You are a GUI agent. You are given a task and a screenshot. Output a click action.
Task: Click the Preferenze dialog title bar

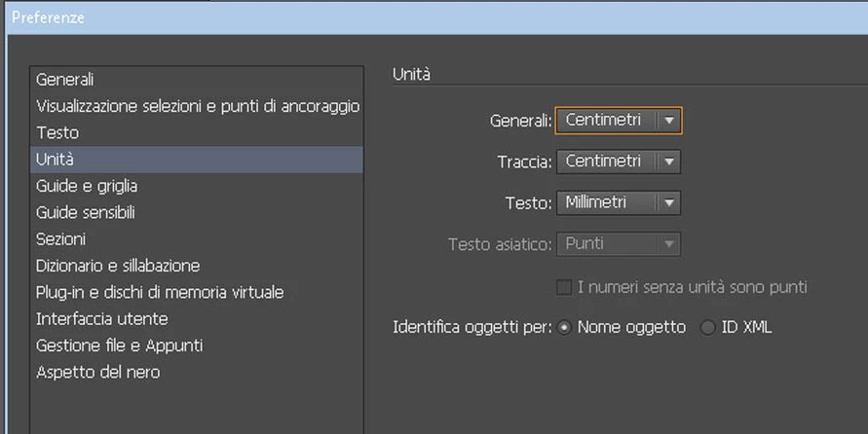pos(436,18)
